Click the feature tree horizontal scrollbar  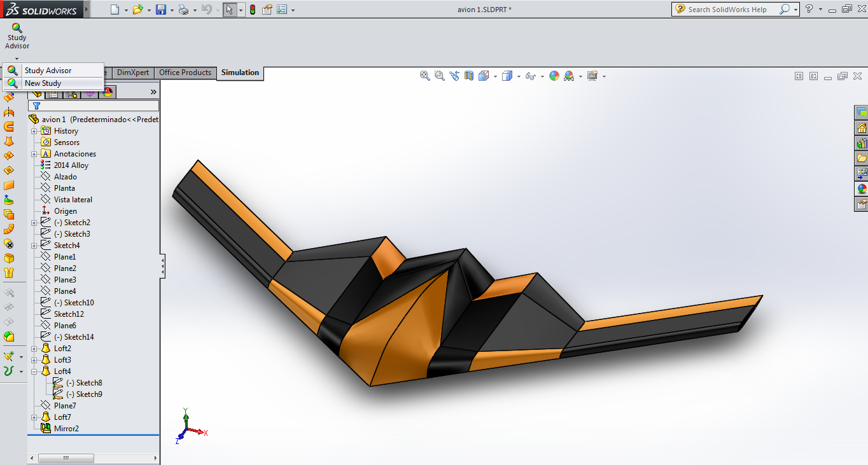[66, 458]
